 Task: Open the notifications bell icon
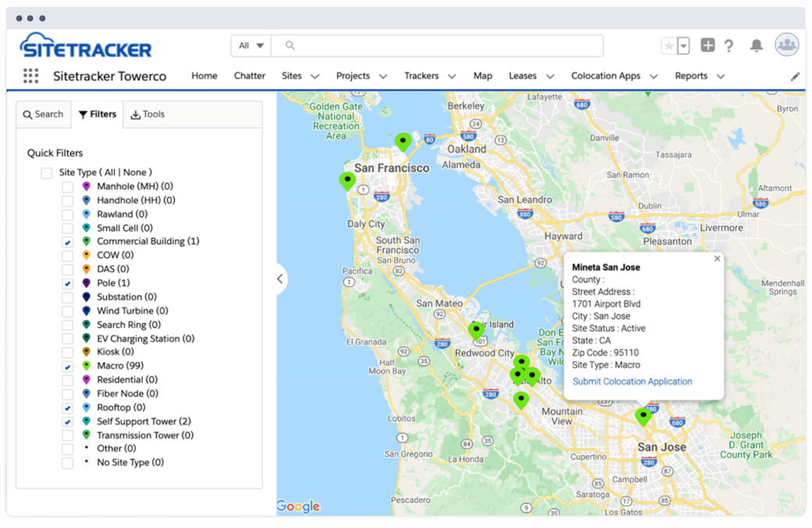pos(756,45)
